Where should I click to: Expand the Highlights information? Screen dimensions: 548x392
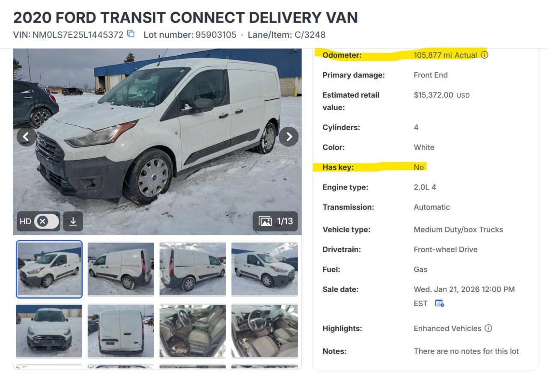tap(340, 328)
